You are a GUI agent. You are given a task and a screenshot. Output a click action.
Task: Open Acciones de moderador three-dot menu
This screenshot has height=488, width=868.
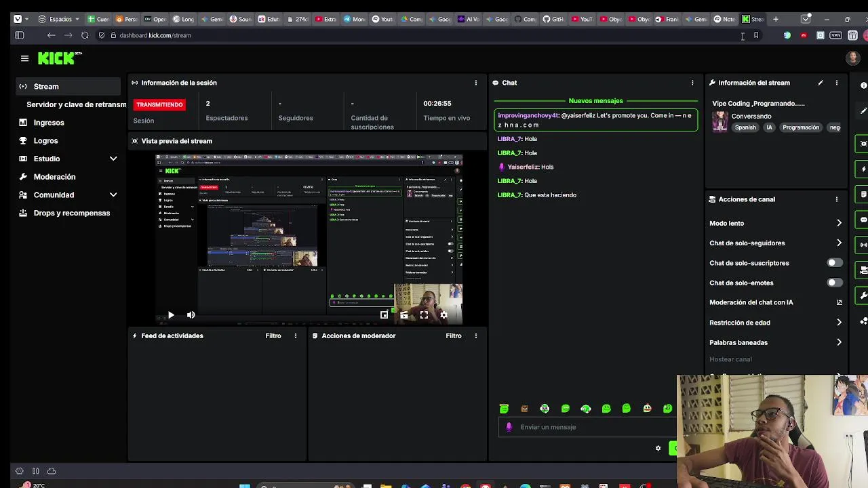(476, 335)
